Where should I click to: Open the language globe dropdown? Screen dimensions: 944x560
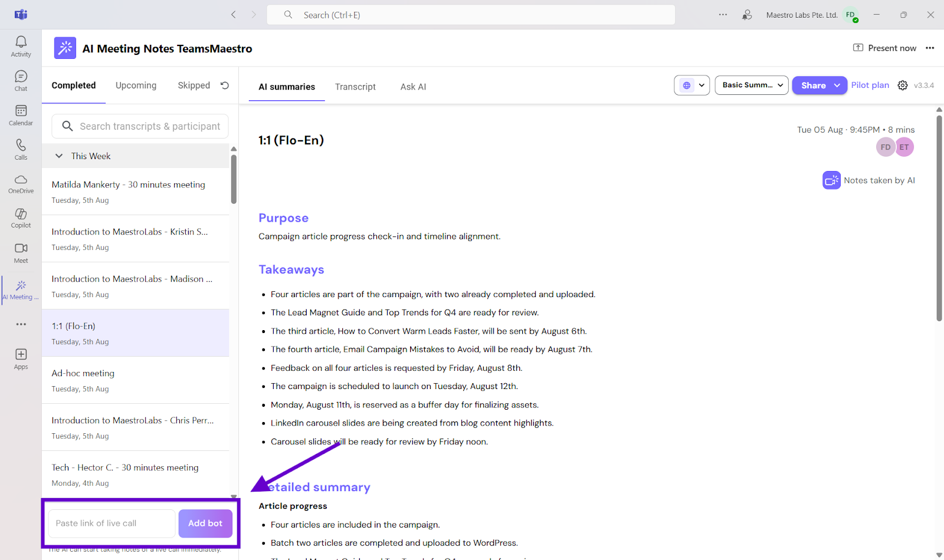tap(691, 85)
